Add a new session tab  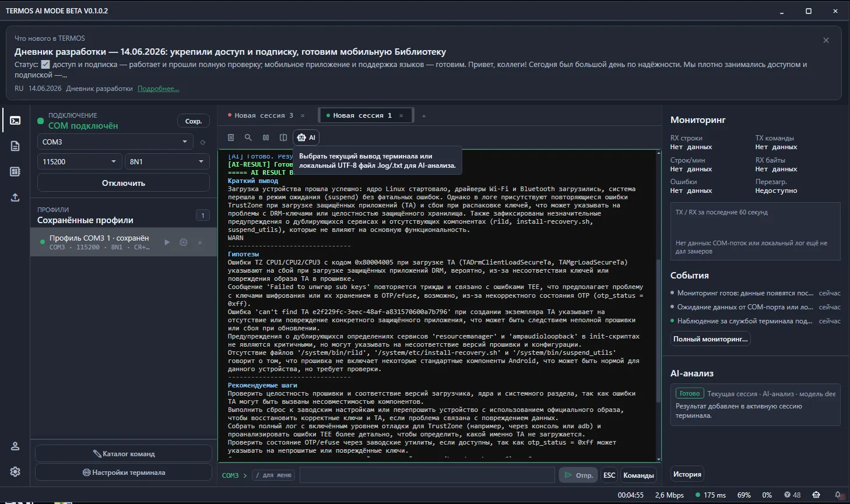pyautogui.click(x=424, y=116)
